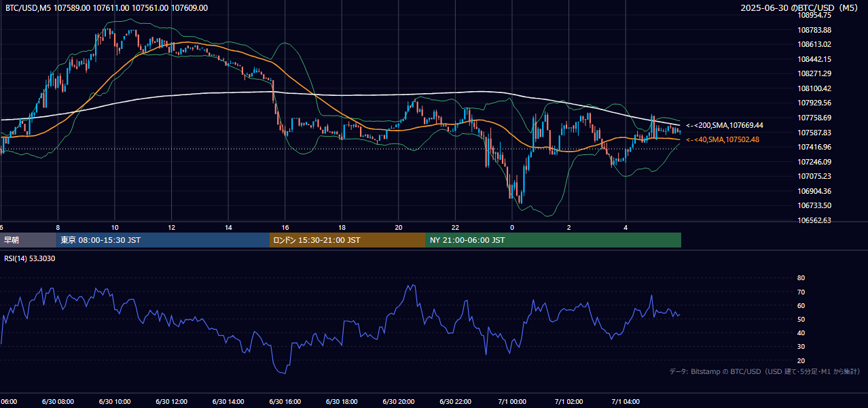
Task: Click the bottom time label 7/1 04:00
Action: pos(626,401)
